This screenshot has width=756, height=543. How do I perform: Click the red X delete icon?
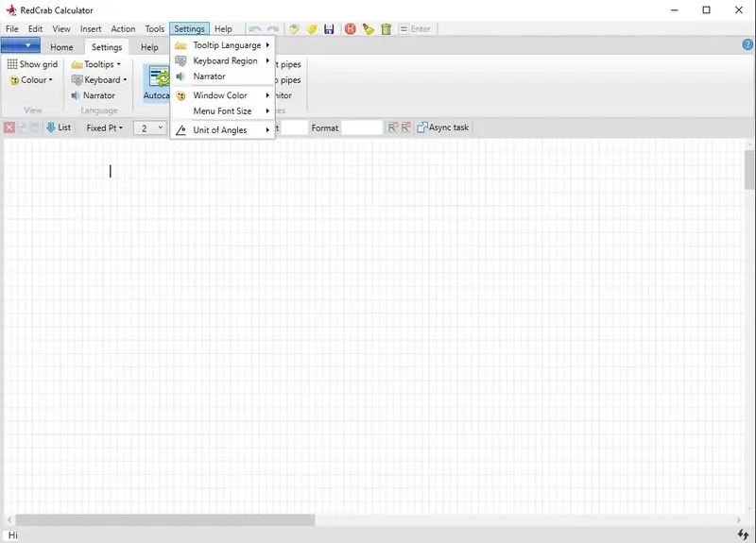[x=9, y=127]
